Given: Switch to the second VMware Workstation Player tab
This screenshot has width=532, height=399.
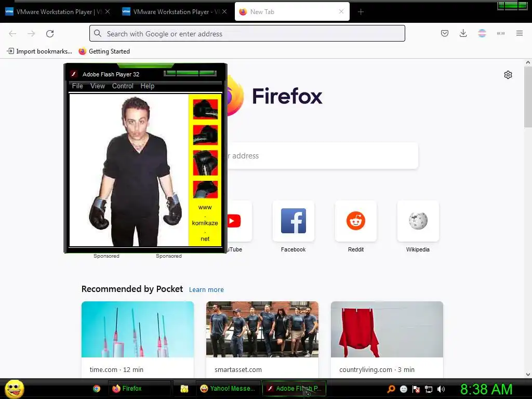Looking at the screenshot, I should [175, 12].
